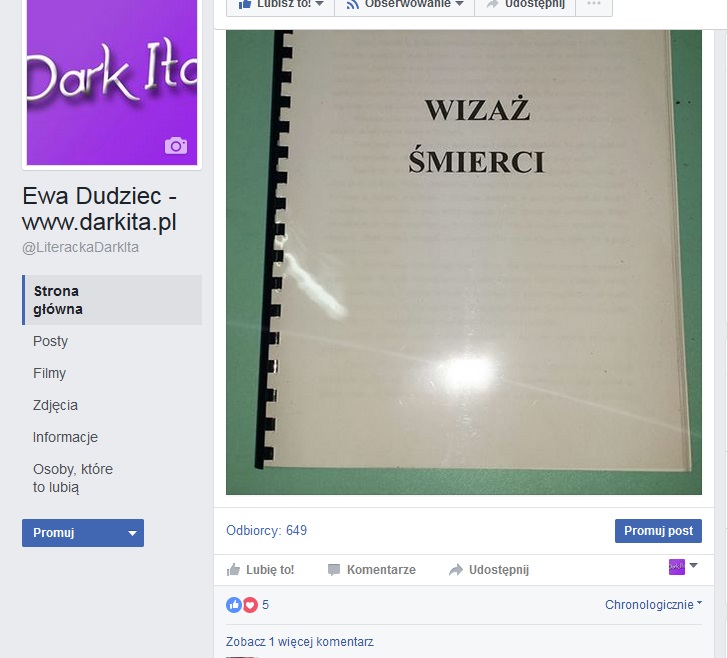727x658 pixels.
Task: Click the Udostępnij arrow icon under the post
Action: [456, 569]
